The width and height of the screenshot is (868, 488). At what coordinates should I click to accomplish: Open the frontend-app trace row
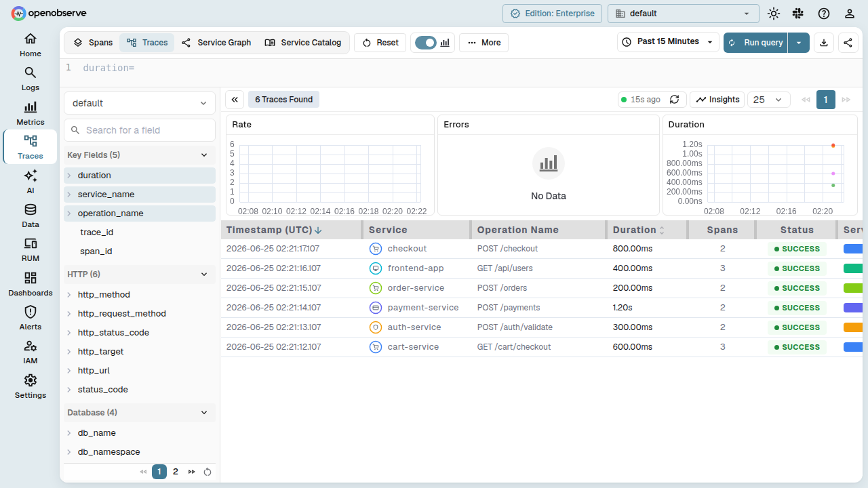[x=541, y=268]
